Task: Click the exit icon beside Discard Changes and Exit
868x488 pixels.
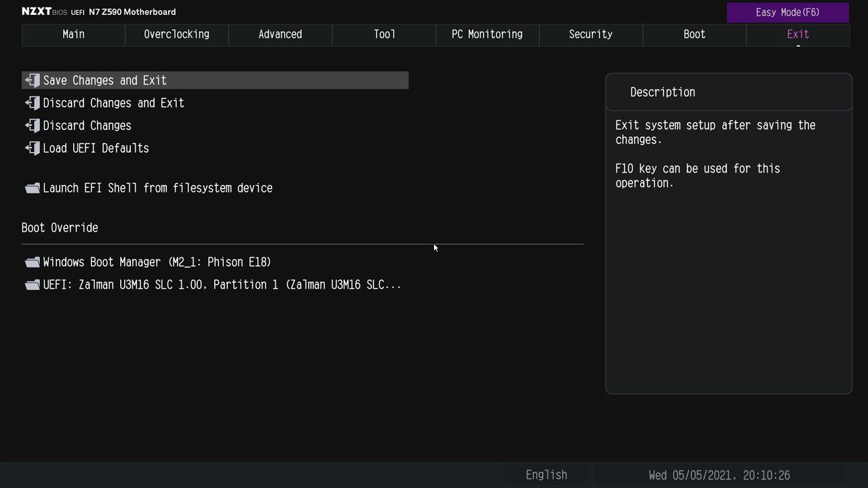Action: 33,103
